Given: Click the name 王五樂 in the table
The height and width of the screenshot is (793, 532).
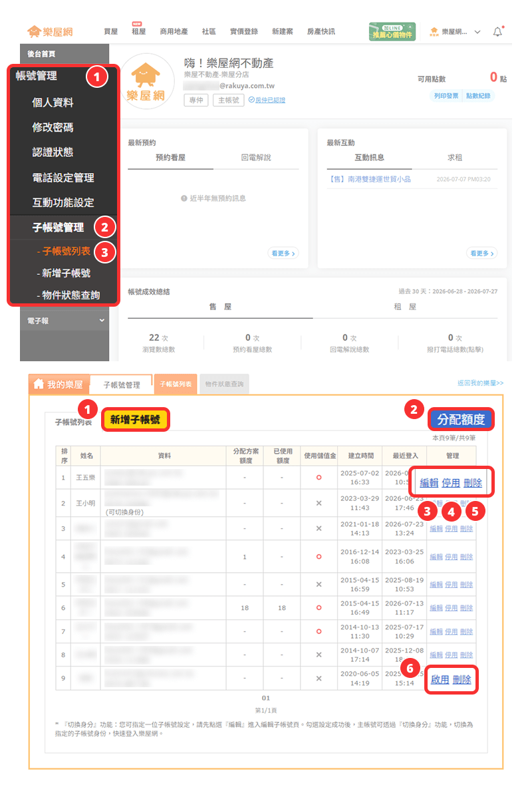Looking at the screenshot, I should (86, 478).
